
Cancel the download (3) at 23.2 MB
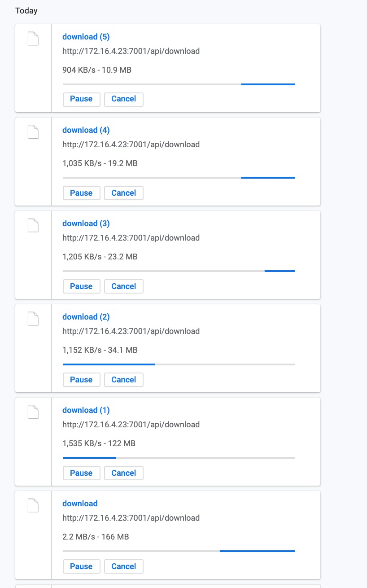123,286
